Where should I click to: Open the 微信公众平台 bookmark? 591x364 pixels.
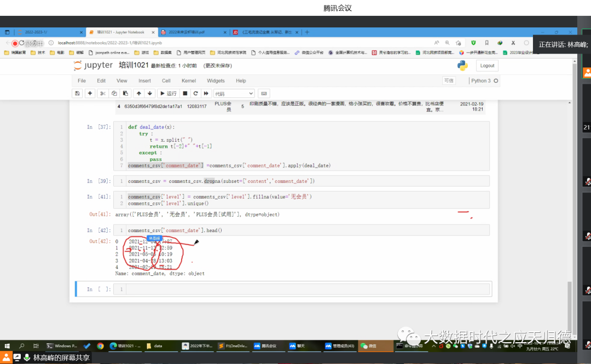click(309, 53)
